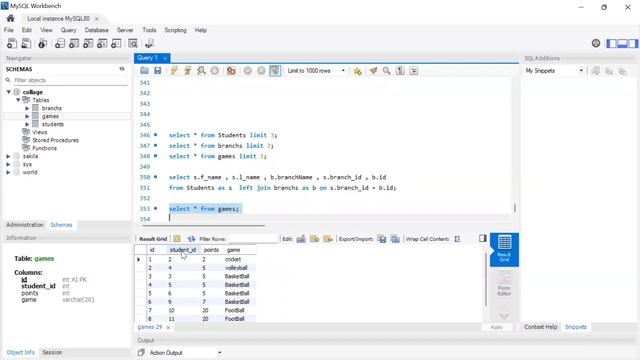Expand the students table
The height and width of the screenshot is (360, 640).
(27, 124)
